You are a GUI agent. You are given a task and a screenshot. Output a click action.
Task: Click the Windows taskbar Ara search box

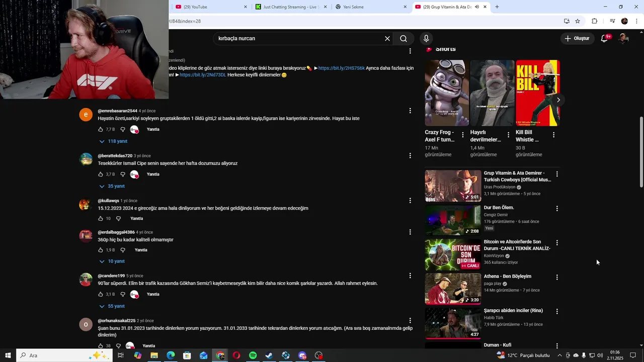[65, 355]
